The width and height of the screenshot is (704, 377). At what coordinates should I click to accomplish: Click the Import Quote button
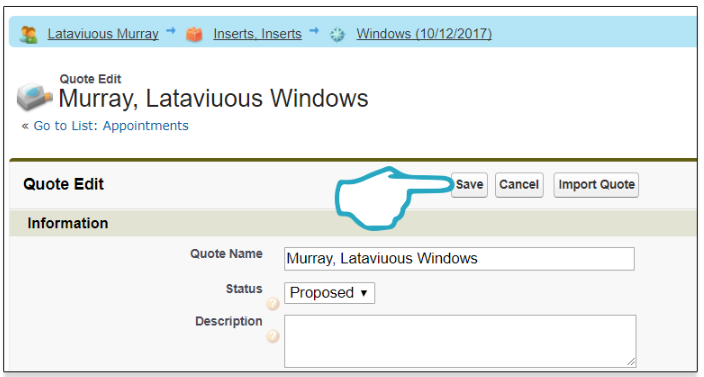coord(596,184)
